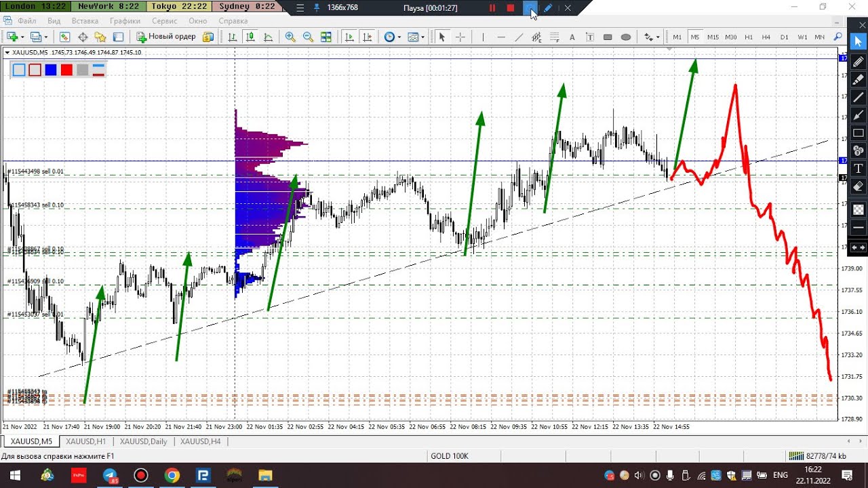The image size is (868, 488).
Task: Zoom in on the chart
Action: (x=290, y=37)
